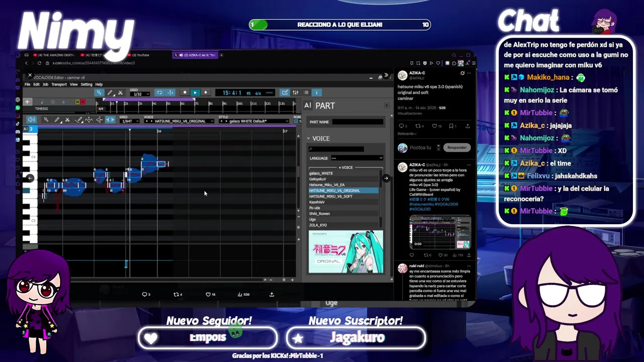This screenshot has height=362, width=644.
Task: Open the #hatsunemiku hashtag link
Action: (x=422, y=204)
